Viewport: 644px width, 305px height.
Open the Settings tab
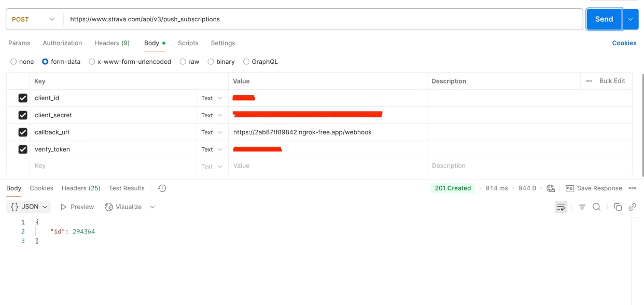(x=223, y=43)
